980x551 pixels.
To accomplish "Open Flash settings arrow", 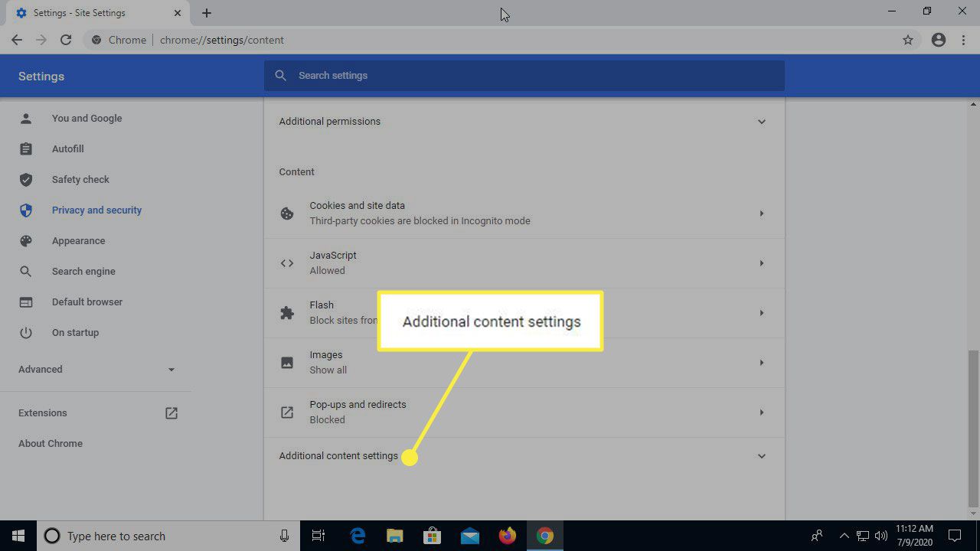I will point(762,313).
